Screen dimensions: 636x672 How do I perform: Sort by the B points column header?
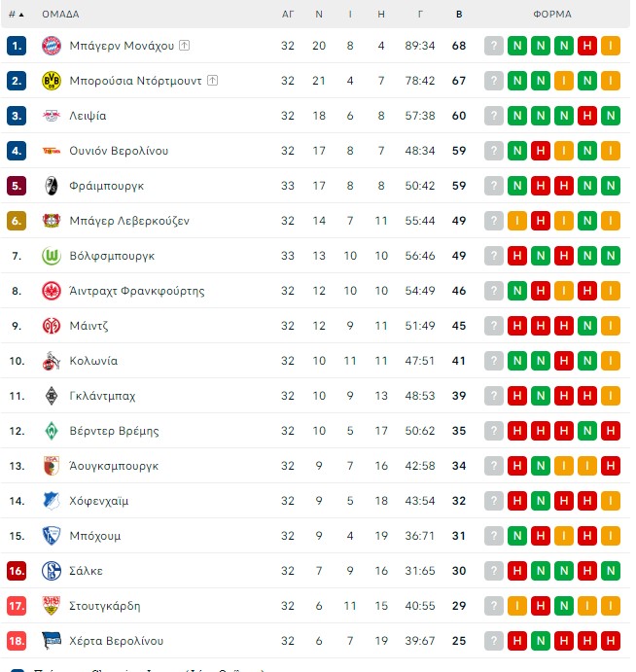click(459, 15)
